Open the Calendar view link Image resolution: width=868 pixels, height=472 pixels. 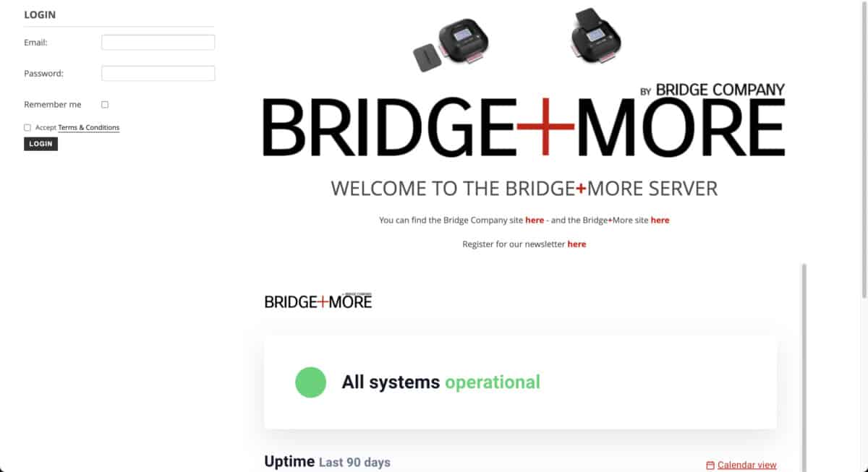point(747,465)
